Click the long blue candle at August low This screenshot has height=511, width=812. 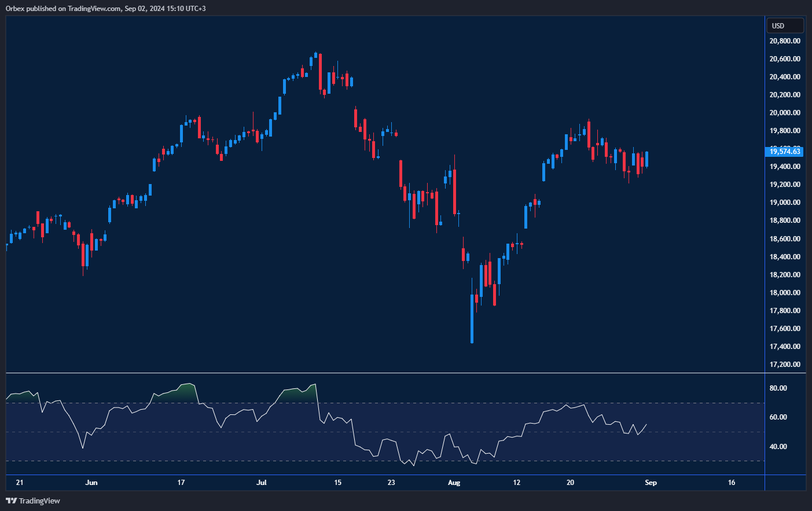(x=472, y=318)
